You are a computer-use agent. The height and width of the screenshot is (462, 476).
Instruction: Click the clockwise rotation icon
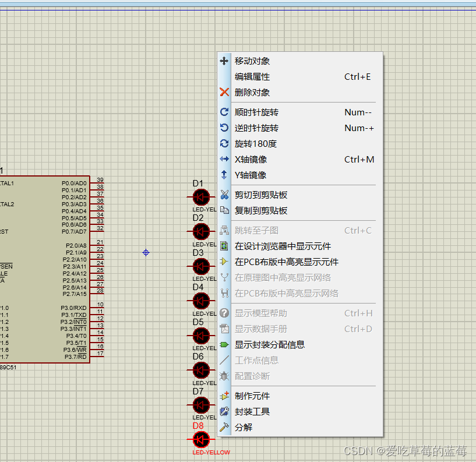tap(224, 112)
